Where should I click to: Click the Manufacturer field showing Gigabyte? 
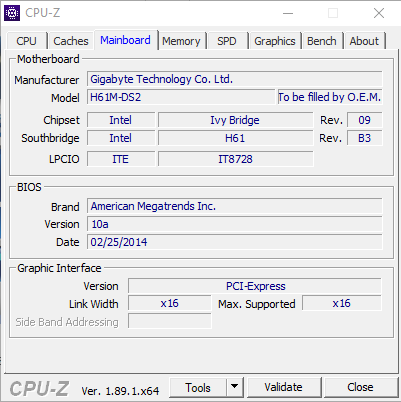pyautogui.click(x=235, y=79)
